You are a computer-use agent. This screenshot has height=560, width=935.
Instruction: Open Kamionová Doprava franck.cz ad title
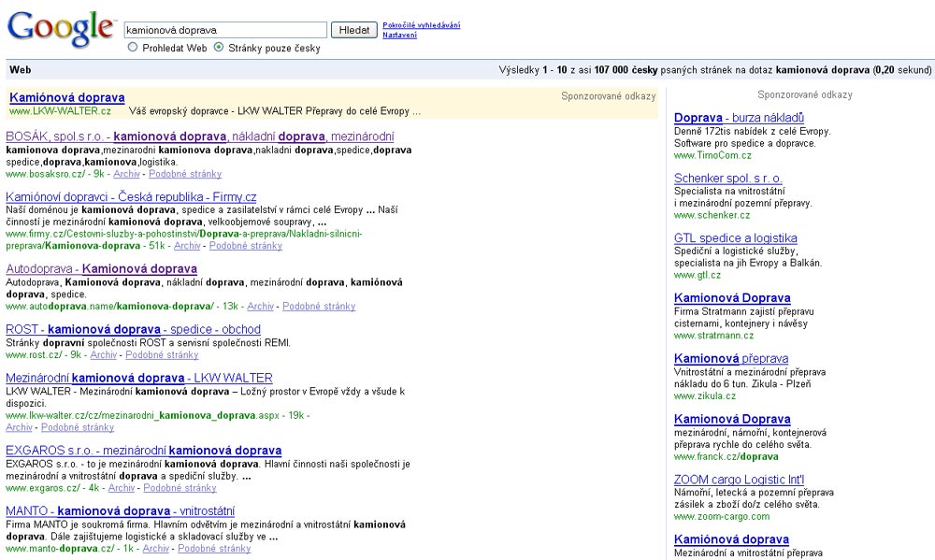[732, 419]
